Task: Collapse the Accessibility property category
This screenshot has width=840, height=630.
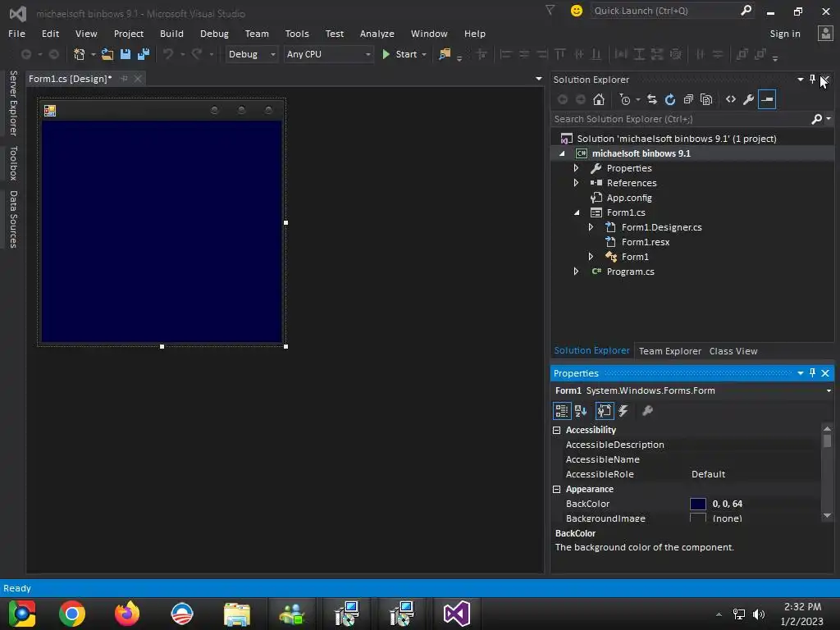Action: pyautogui.click(x=557, y=430)
